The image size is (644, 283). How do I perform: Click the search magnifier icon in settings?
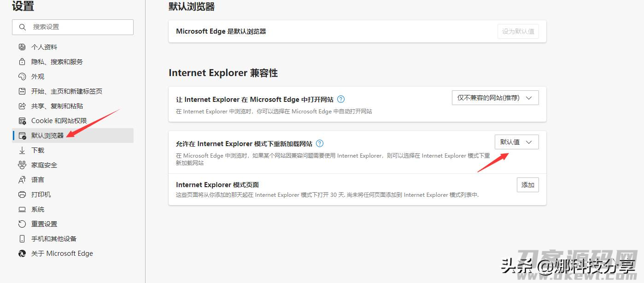[22, 27]
